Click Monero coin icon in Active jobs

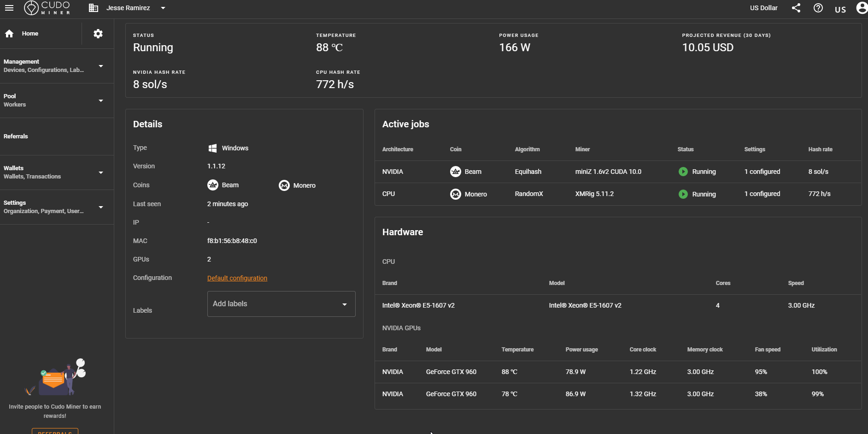pyautogui.click(x=456, y=194)
